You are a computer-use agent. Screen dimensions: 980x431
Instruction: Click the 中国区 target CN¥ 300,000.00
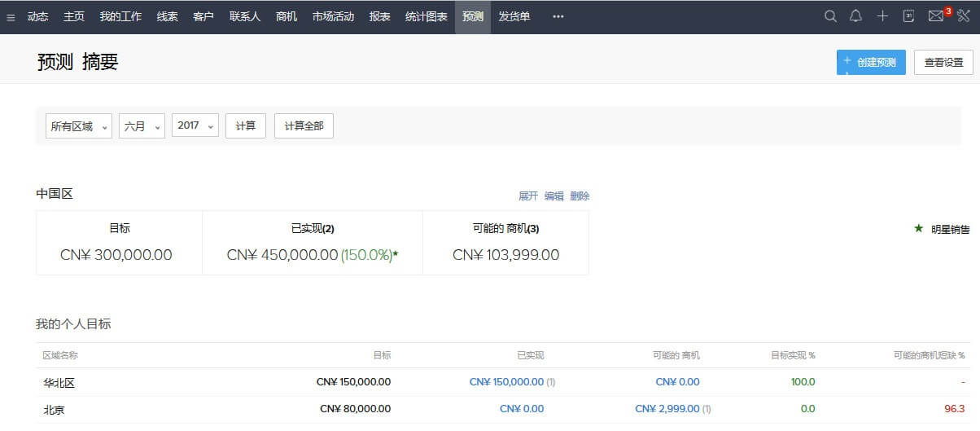(x=116, y=255)
